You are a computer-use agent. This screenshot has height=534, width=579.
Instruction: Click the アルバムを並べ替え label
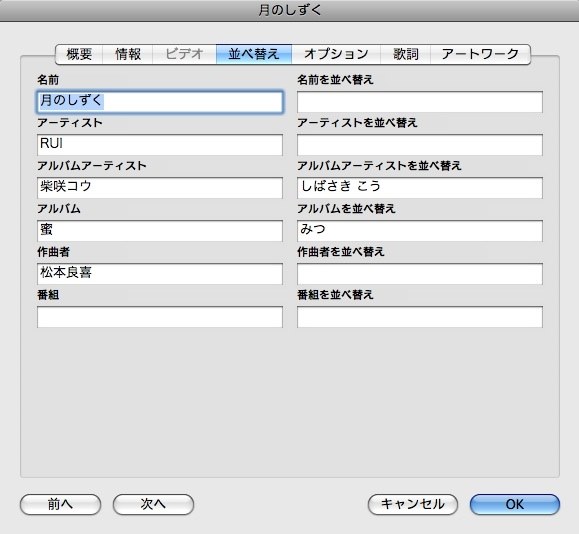(346, 209)
